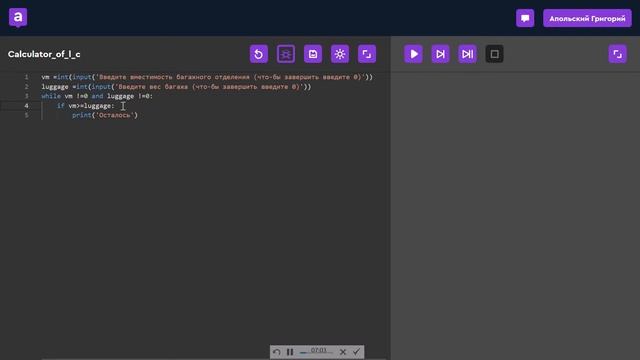Finish the recording with the checkmark
Image resolution: width=640 pixels, height=360 pixels.
coord(356,351)
